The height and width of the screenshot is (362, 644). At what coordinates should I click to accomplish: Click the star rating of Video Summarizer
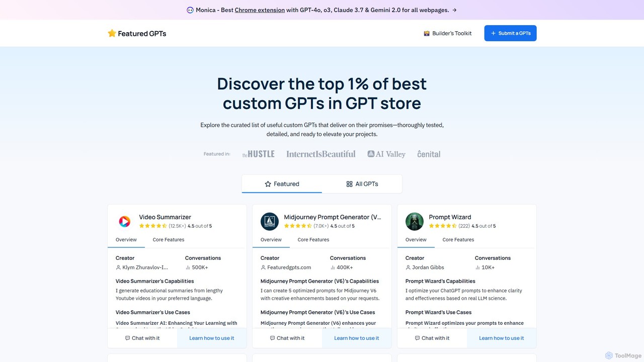coord(153,226)
